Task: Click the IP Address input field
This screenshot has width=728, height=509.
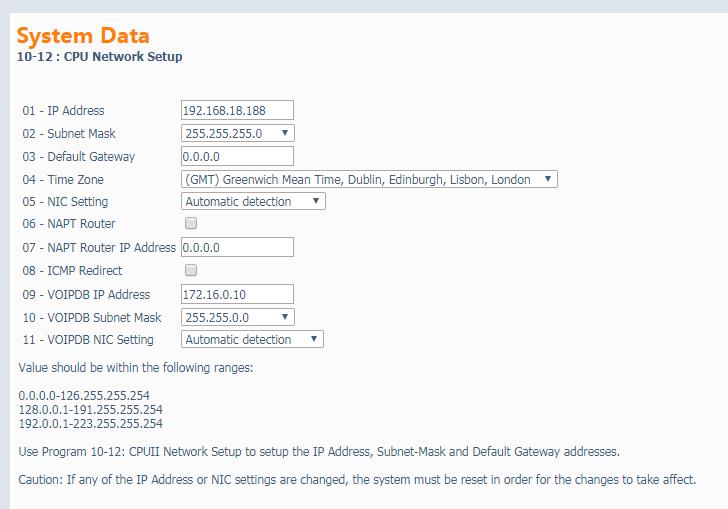Action: pyautogui.click(x=237, y=110)
